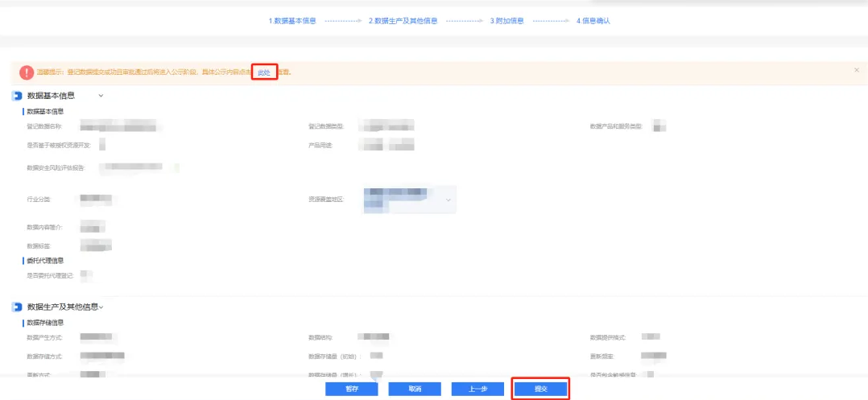Click the 暂存 save draft button
This screenshot has width=868, height=400.
coord(351,389)
